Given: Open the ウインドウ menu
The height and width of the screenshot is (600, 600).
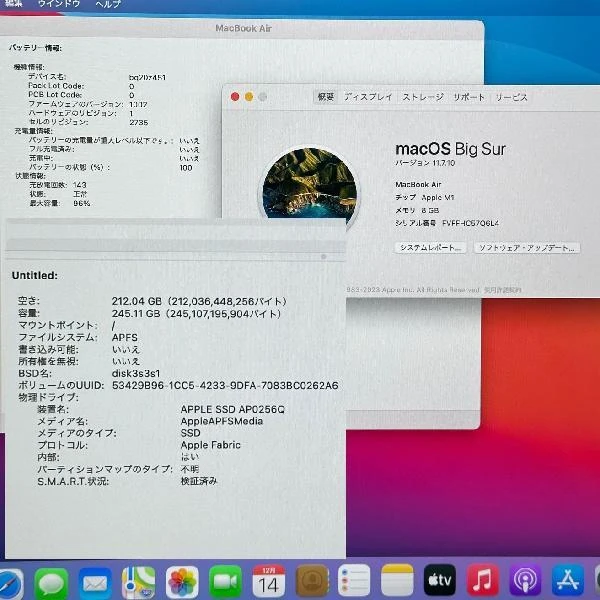Looking at the screenshot, I should coord(59,4).
